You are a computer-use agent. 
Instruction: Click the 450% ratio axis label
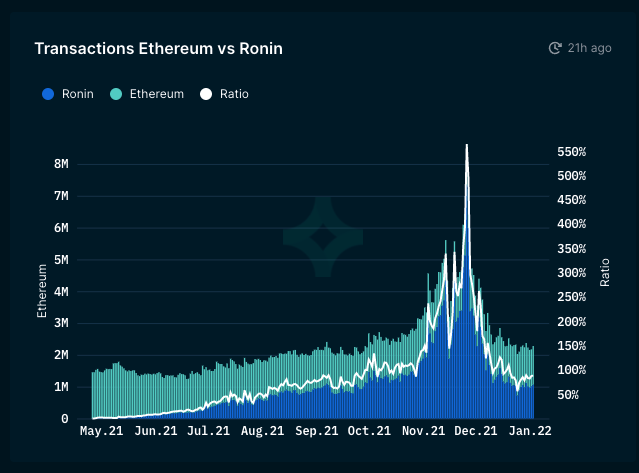pyautogui.click(x=572, y=200)
